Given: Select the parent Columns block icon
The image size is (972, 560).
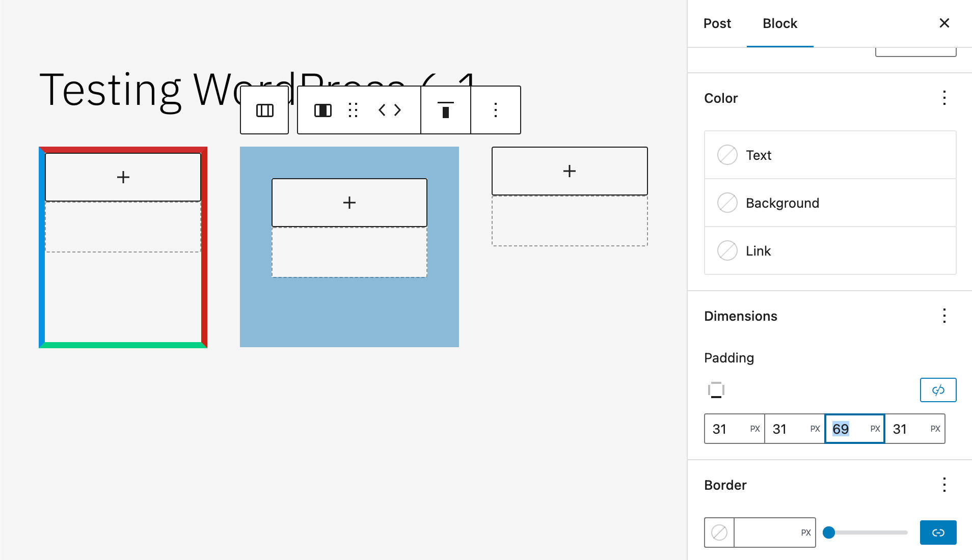Looking at the screenshot, I should [x=264, y=110].
